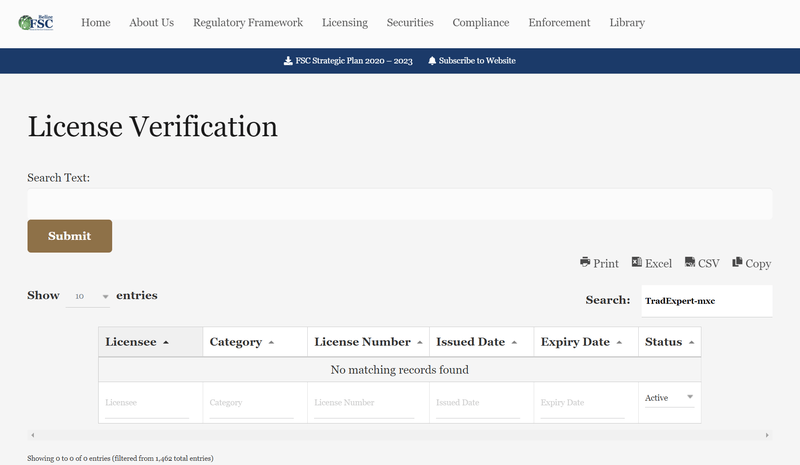800x465 pixels.
Task: Click the Copy icon
Action: (x=737, y=263)
